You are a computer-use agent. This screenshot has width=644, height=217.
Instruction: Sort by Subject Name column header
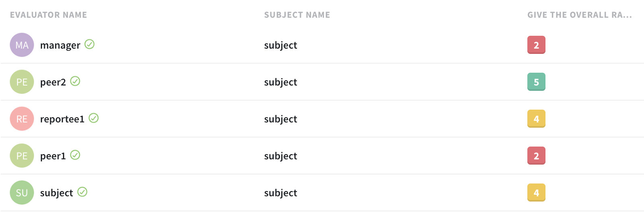pyautogui.click(x=297, y=15)
